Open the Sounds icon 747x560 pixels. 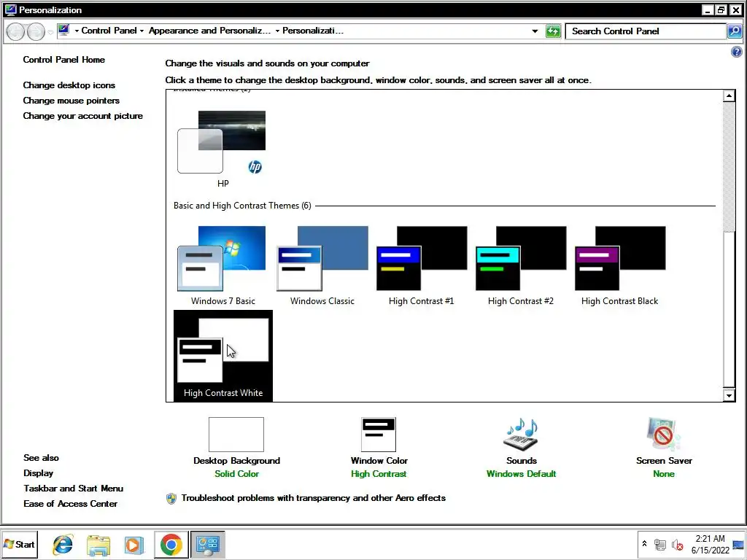[521, 435]
